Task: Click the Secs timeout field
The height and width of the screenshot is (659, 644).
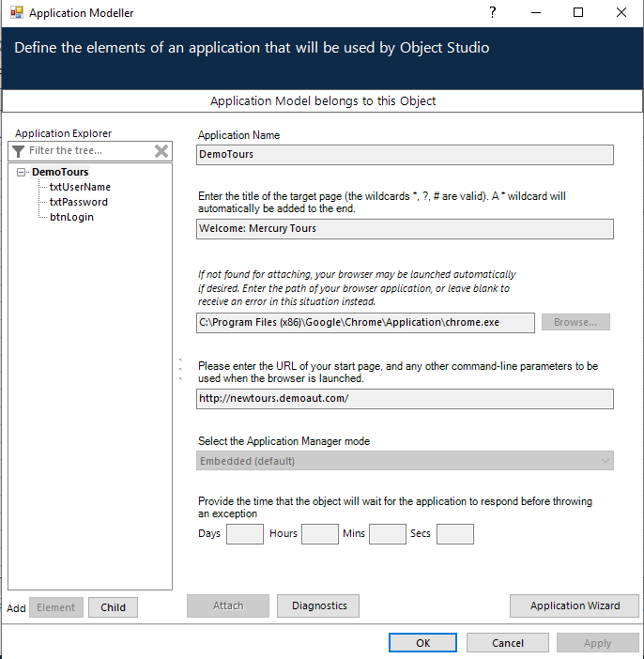Action: (x=455, y=534)
